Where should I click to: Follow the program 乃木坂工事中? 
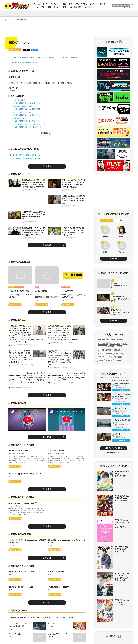point(68,305)
